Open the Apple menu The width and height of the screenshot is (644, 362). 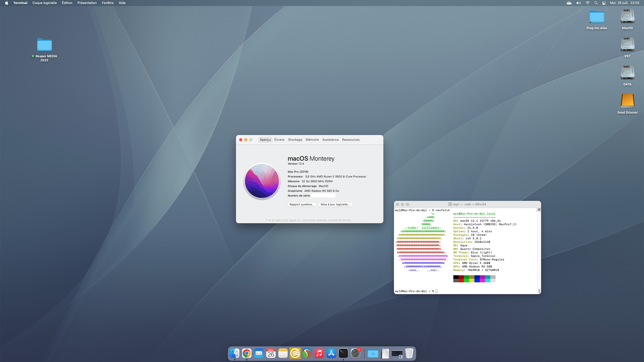[7, 3]
